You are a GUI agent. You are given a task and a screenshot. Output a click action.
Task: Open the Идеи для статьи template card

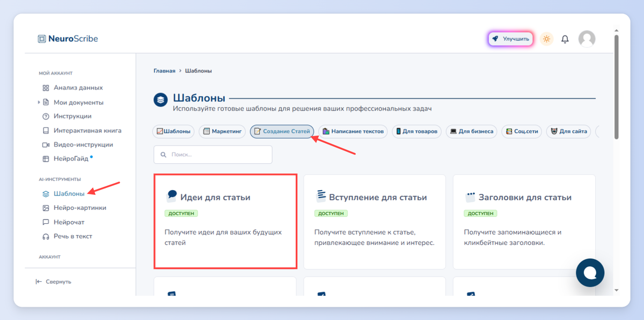[225, 221]
